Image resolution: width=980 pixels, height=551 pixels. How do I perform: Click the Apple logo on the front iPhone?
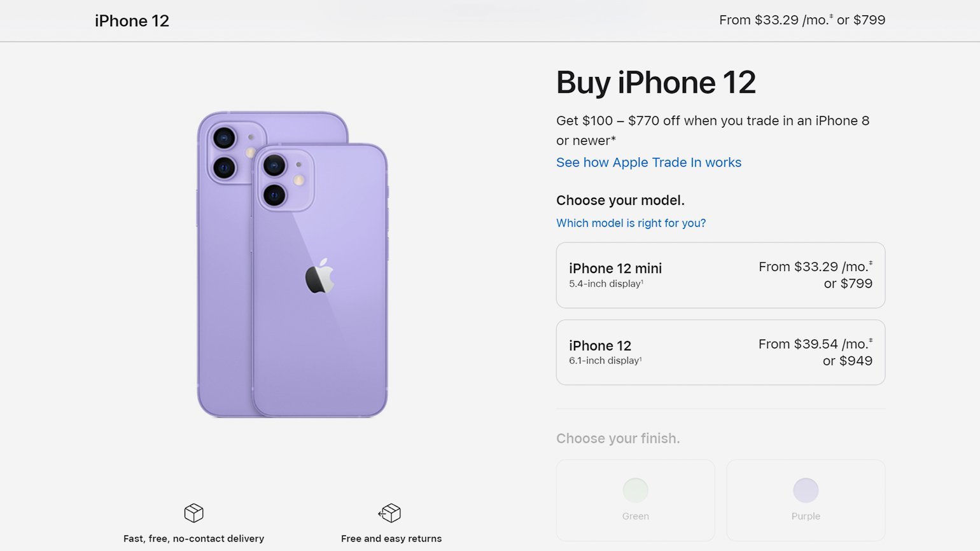pyautogui.click(x=319, y=277)
